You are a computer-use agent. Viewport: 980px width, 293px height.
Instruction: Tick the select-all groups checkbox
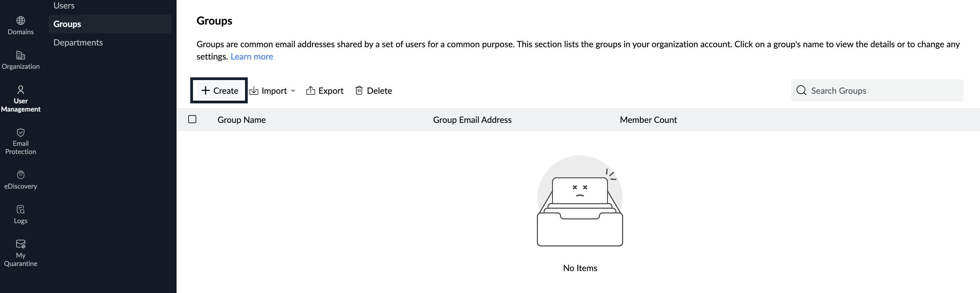click(x=193, y=119)
